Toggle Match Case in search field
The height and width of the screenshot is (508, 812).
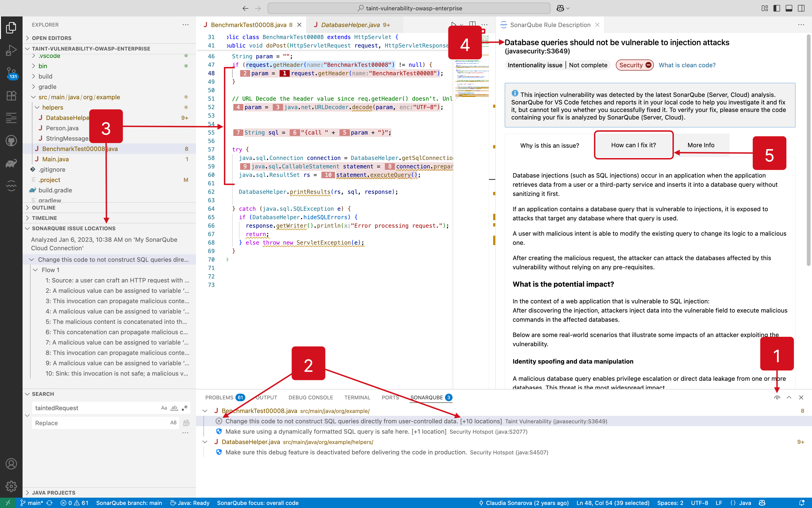164,408
